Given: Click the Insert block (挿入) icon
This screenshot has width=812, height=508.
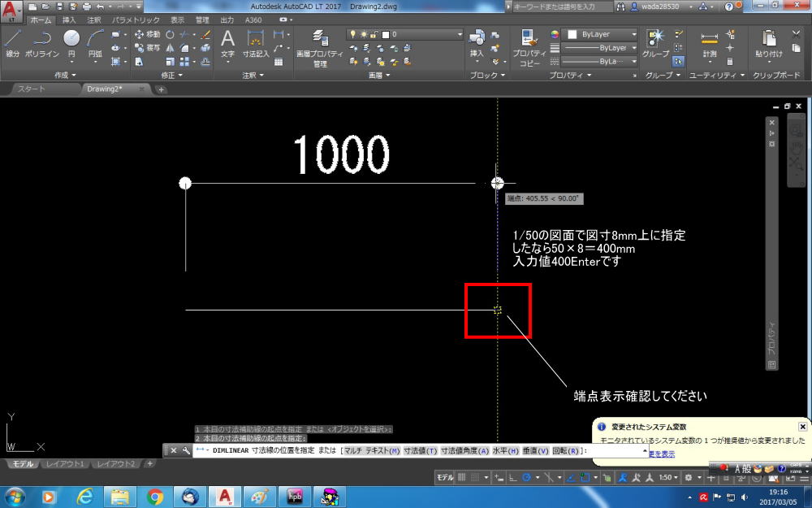Looking at the screenshot, I should pos(477,43).
